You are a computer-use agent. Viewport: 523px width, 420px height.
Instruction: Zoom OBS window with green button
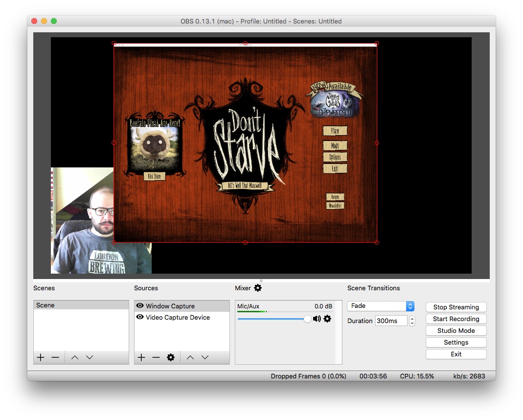tap(54, 21)
